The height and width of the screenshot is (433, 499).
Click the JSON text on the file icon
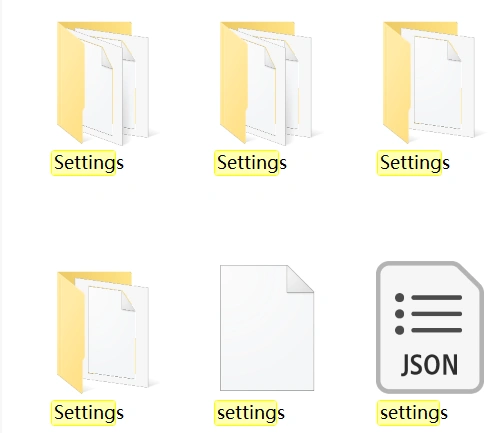(x=429, y=364)
